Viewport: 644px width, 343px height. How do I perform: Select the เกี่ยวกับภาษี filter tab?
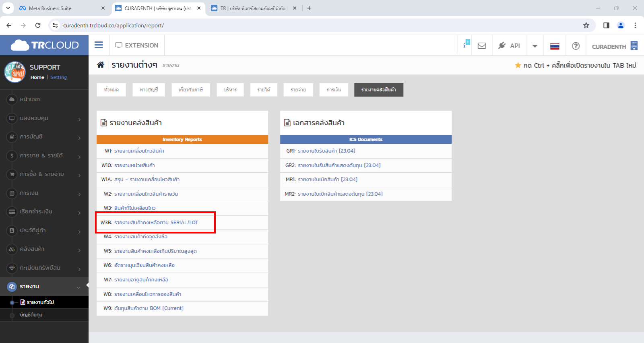191,90
